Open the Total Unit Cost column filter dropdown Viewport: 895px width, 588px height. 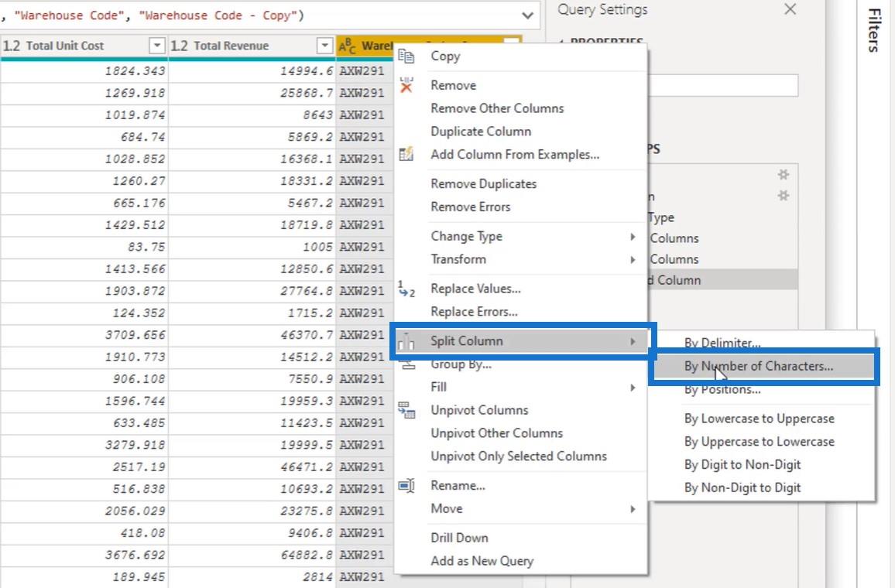pyautogui.click(x=157, y=46)
